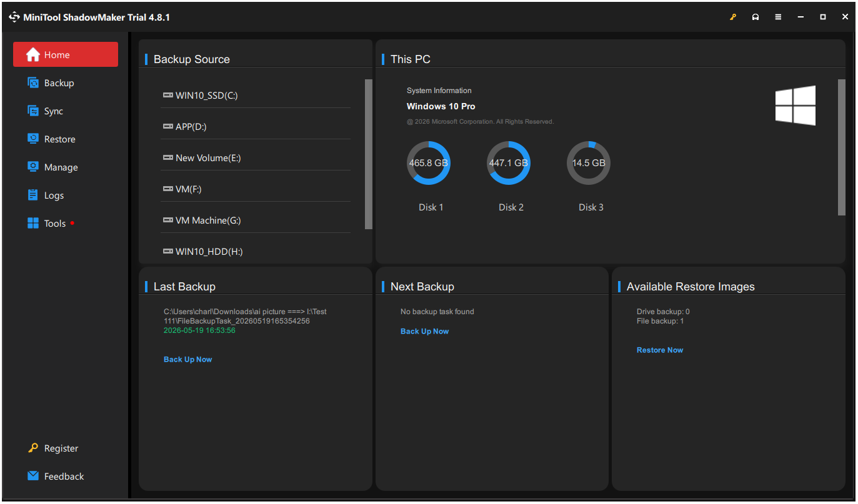The image size is (858, 504).
Task: Click the Drive backup: 0 text
Action: (x=663, y=312)
